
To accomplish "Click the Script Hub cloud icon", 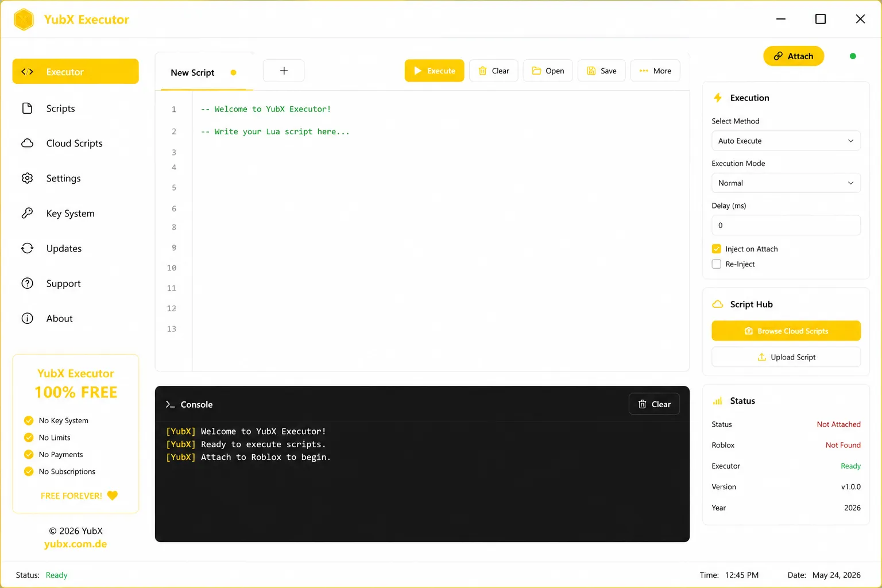I will 718,304.
